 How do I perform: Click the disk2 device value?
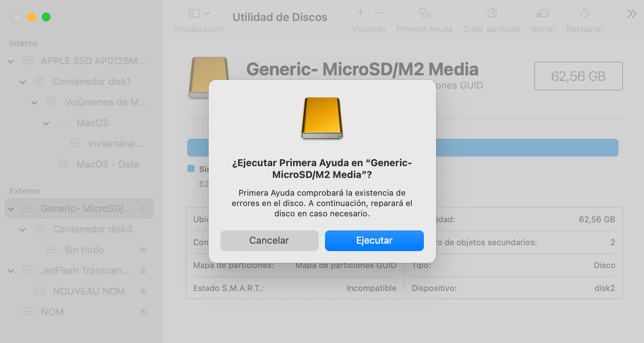[x=604, y=288]
